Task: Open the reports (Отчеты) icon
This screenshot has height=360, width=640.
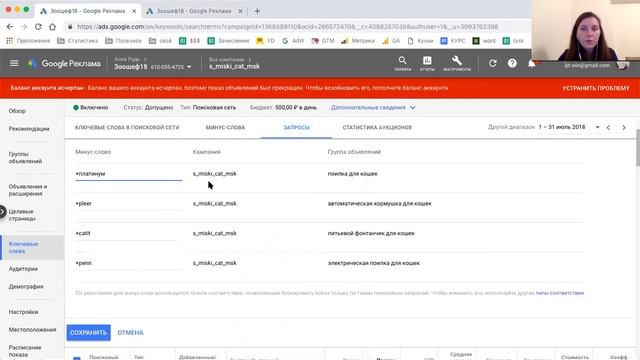Action: (x=427, y=63)
